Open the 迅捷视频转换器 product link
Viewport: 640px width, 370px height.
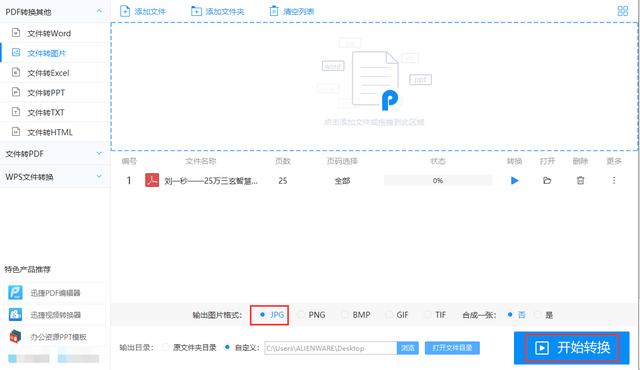point(56,315)
